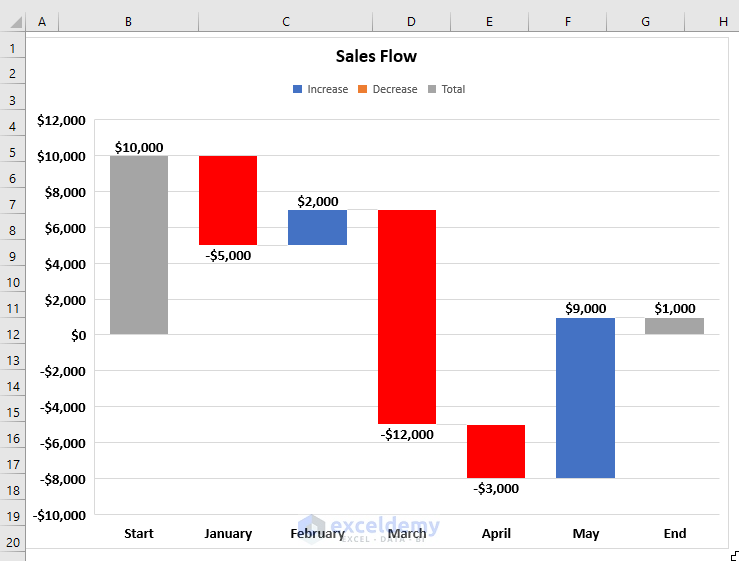Click the gray Total legend swatch
This screenshot has height=561, width=739.
coord(432,90)
